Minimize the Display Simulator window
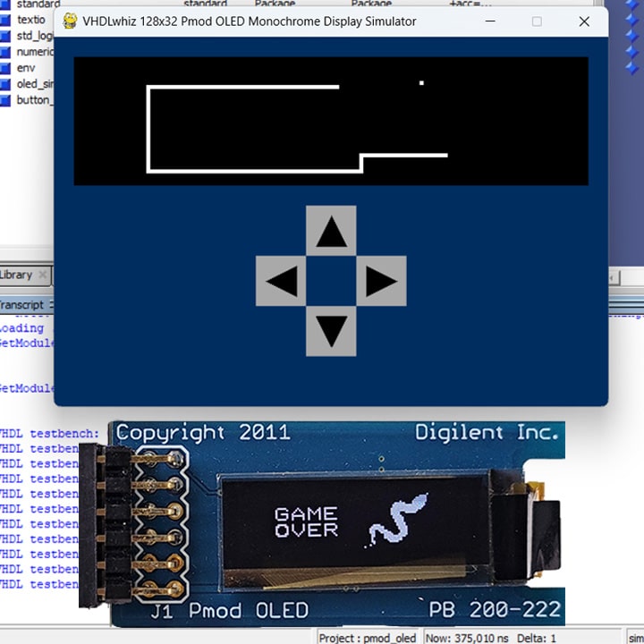Viewport: 644px width, 644px height. (490, 21)
